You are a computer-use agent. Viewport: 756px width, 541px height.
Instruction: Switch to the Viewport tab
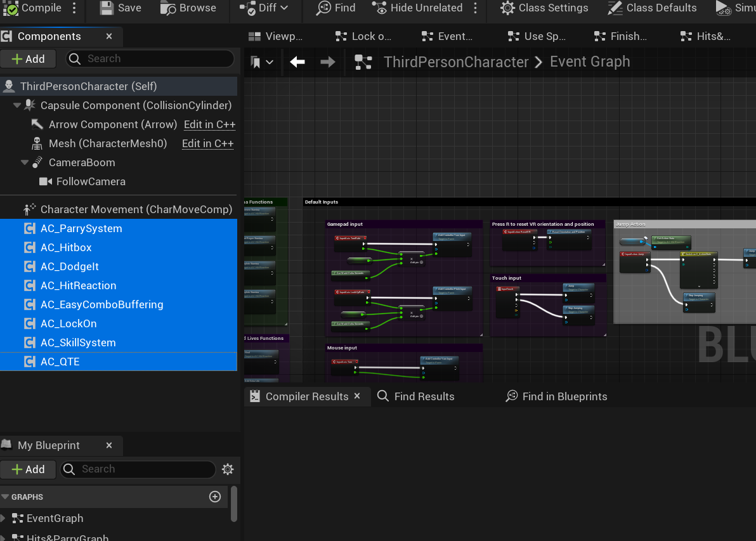(x=277, y=36)
